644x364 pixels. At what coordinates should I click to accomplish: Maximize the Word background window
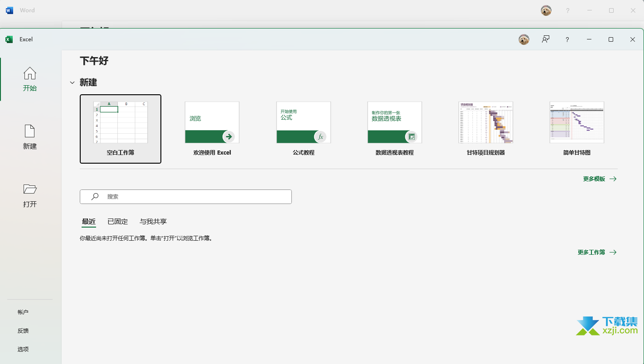tap(611, 10)
